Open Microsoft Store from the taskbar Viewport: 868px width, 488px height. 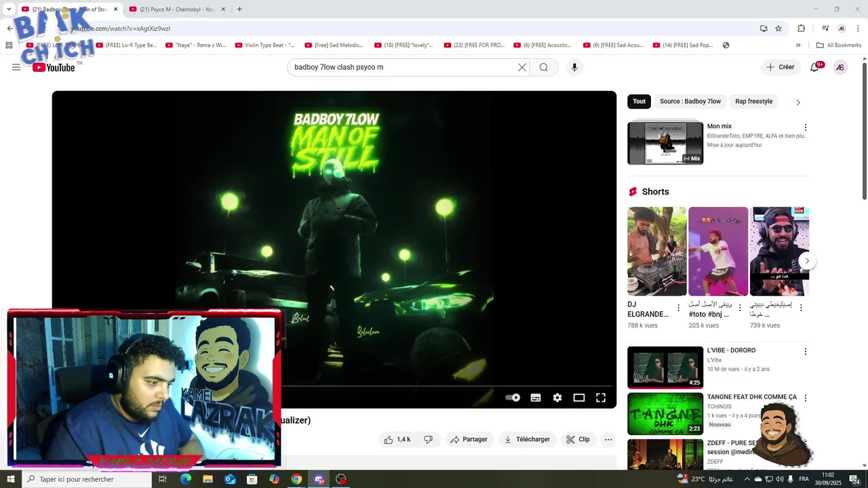(x=252, y=479)
